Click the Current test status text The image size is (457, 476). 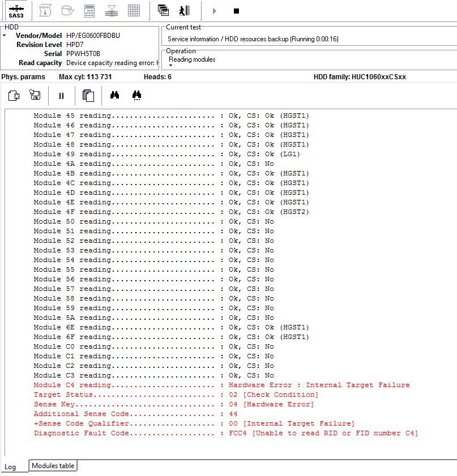click(x=253, y=39)
